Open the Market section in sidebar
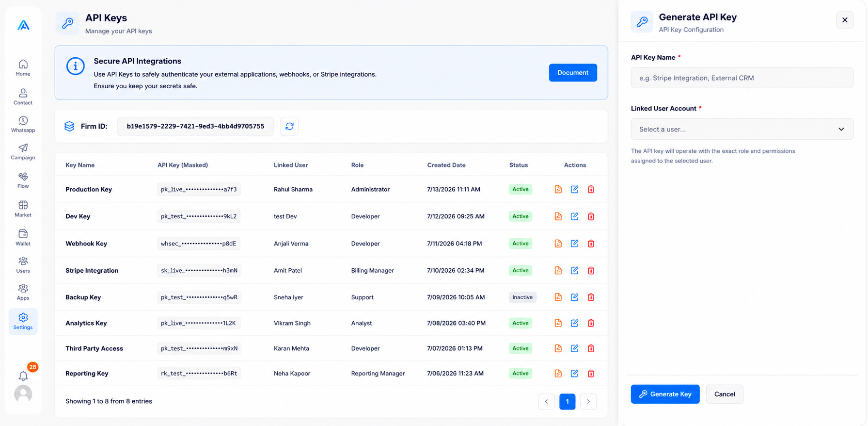The image size is (868, 426). click(23, 209)
